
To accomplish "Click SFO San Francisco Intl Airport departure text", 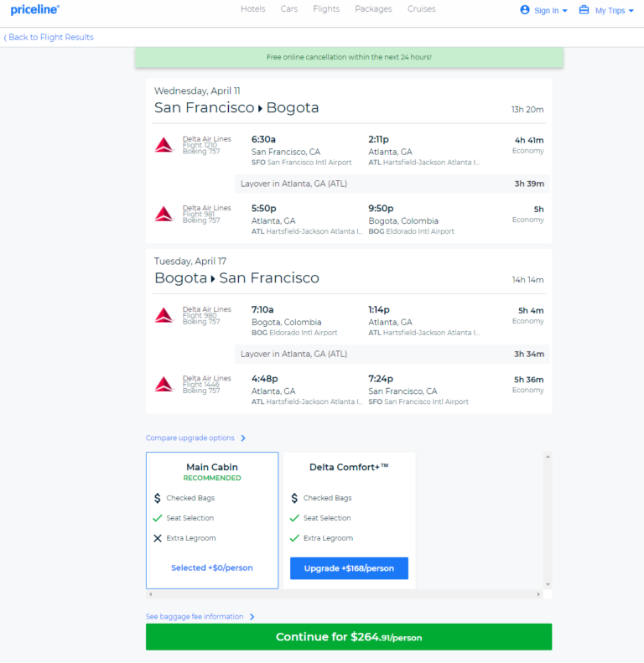I will click(301, 163).
